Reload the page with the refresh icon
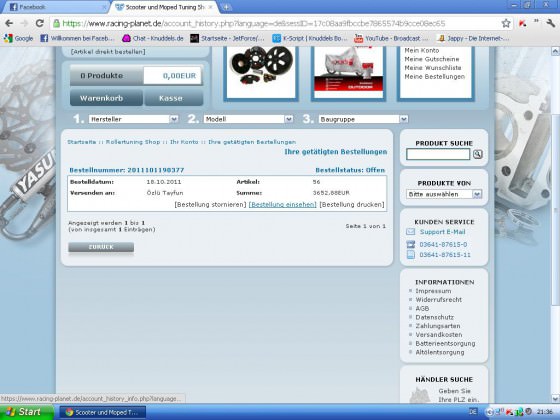Screen dimensions: 560x420 pos(39,24)
